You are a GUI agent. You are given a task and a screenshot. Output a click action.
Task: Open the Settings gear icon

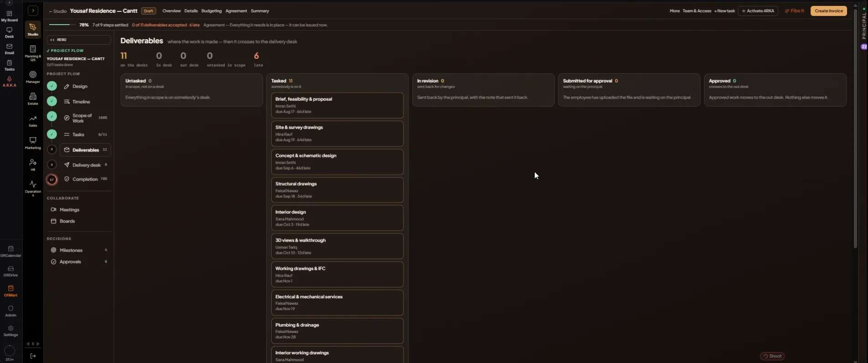point(10,331)
